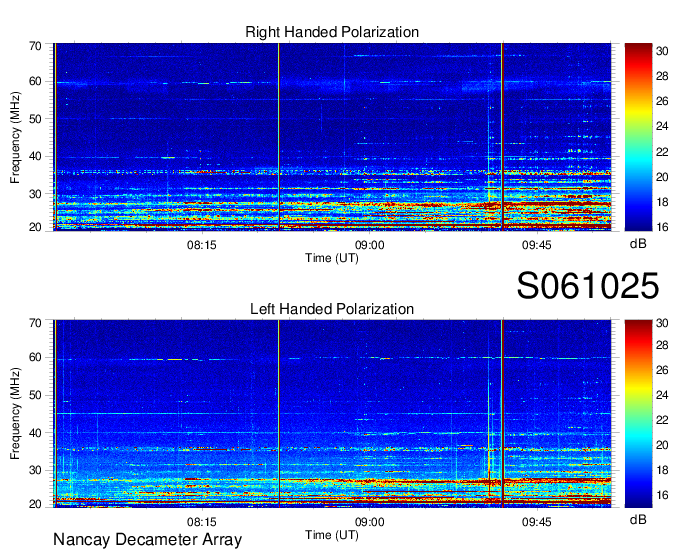
Task: Click the 40 MHz tick of Right Handed plot
Action: (x=35, y=156)
